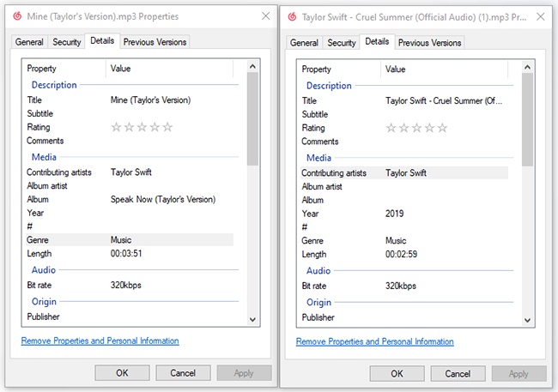Screen dimensions: 558x392
Task: Edit the Album value Speak Now (Taylor's Version)
Action: (x=163, y=199)
